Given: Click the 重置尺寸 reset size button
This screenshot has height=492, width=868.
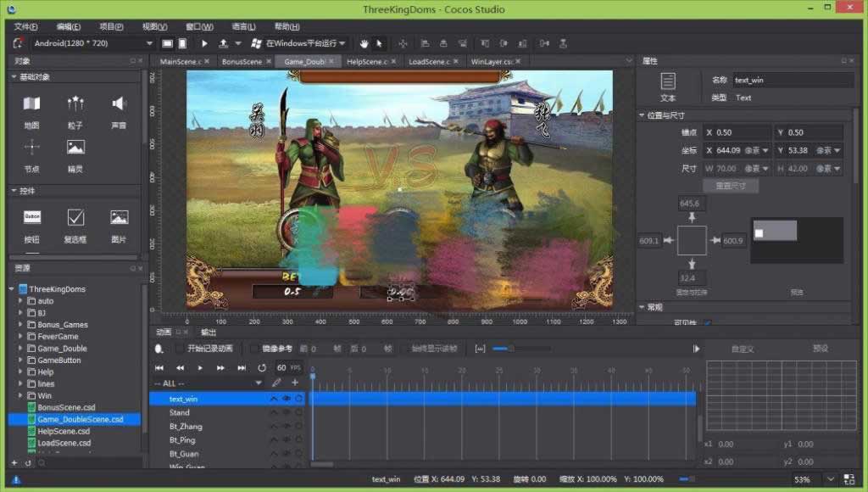Looking at the screenshot, I should pyautogui.click(x=731, y=186).
